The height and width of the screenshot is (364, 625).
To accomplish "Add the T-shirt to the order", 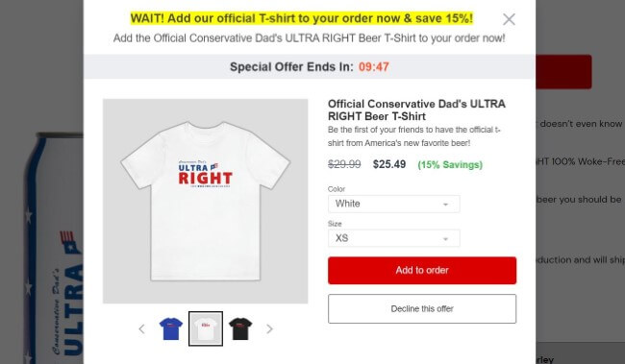I will [x=422, y=271].
